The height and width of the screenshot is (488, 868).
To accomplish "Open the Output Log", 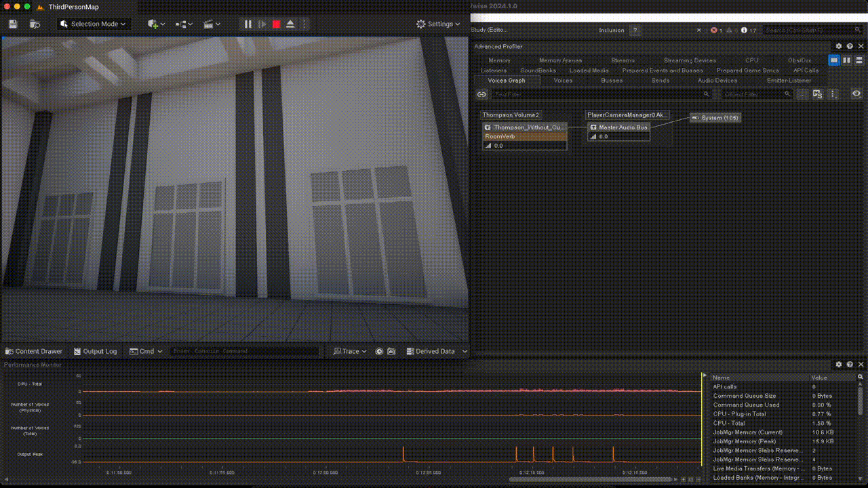I will click(x=94, y=351).
